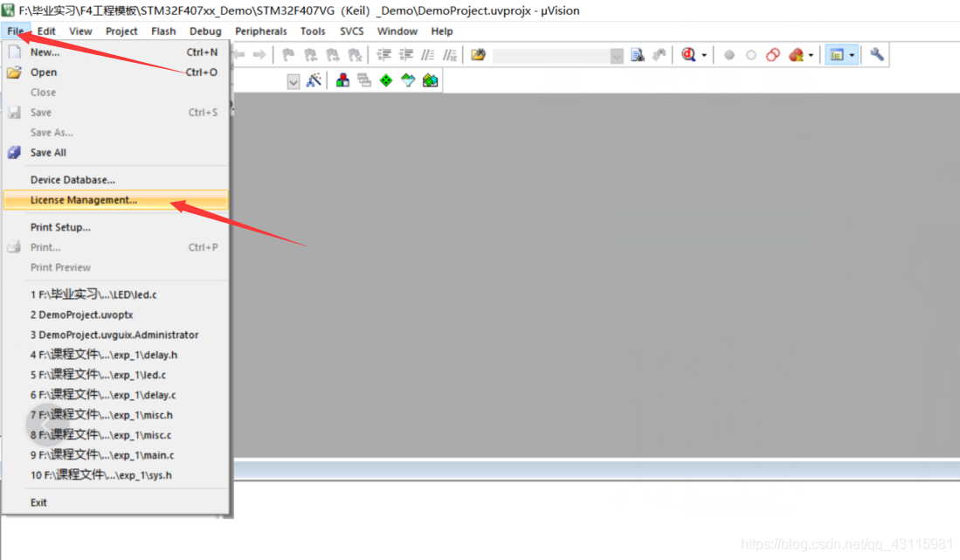Go to next bookmark icon
Viewport: 960px width, 560px height.
click(x=333, y=55)
